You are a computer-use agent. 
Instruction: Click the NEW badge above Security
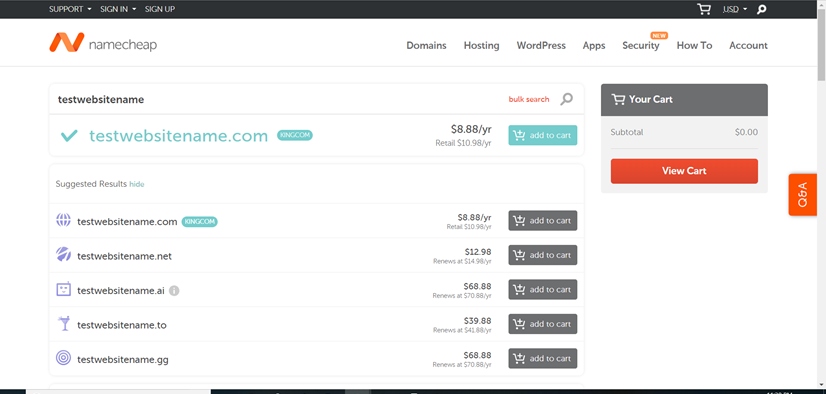point(659,35)
